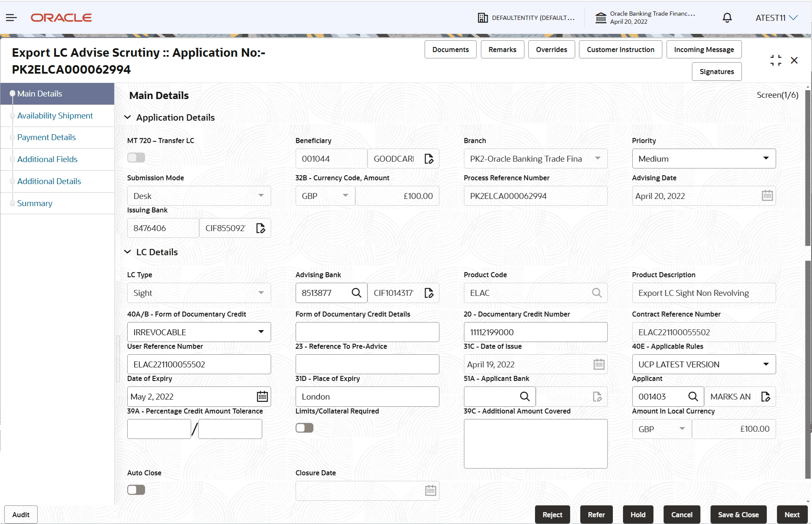Click the hamburger navigation menu icon
812x524 pixels.
[x=11, y=17]
